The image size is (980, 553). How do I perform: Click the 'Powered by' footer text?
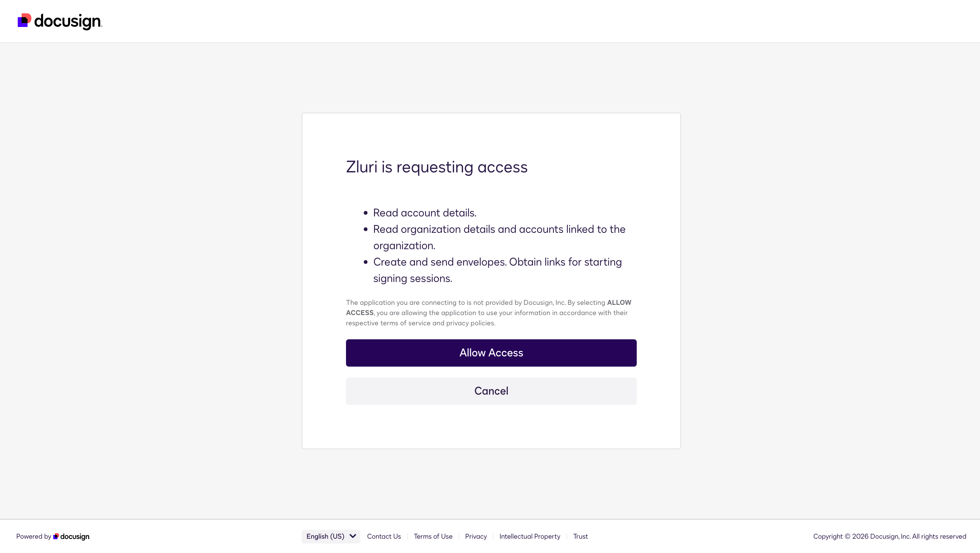click(x=33, y=536)
